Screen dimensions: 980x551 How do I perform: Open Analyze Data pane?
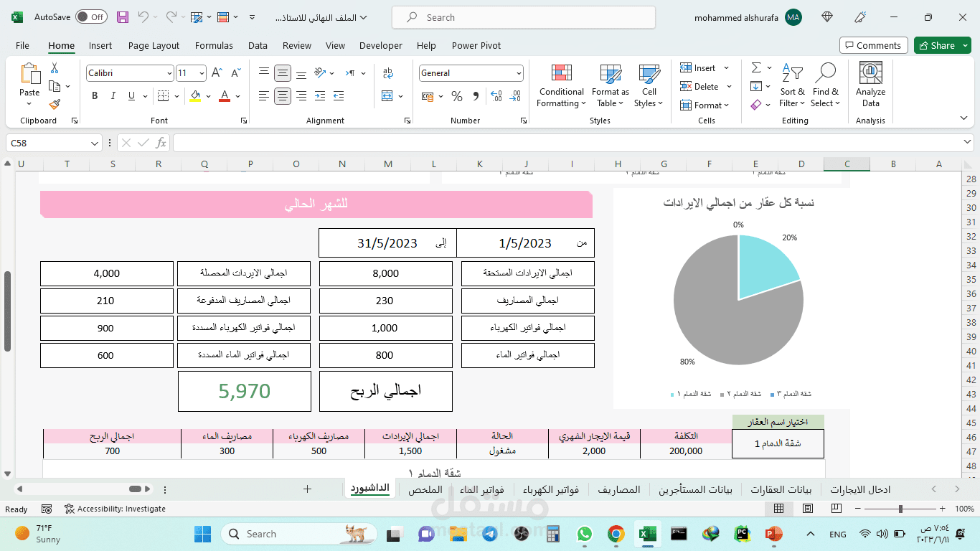[870, 85]
